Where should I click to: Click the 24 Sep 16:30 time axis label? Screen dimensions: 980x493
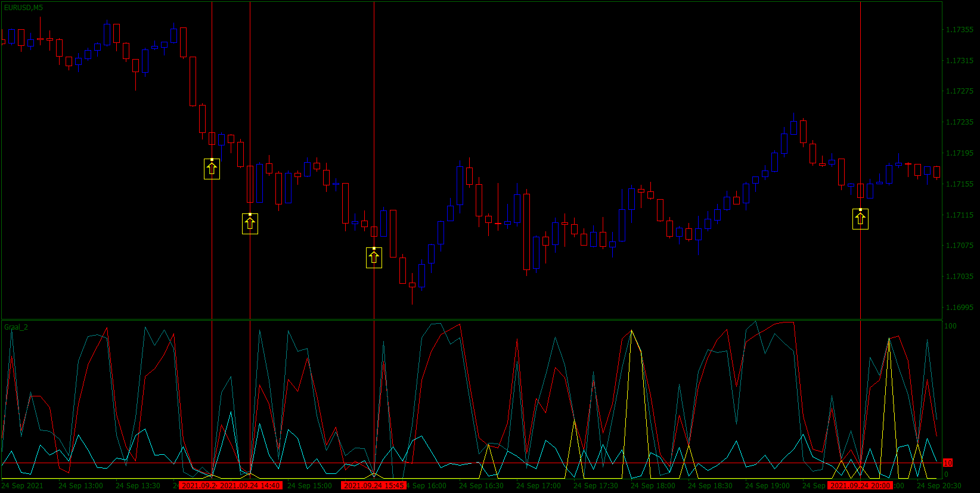click(x=481, y=486)
